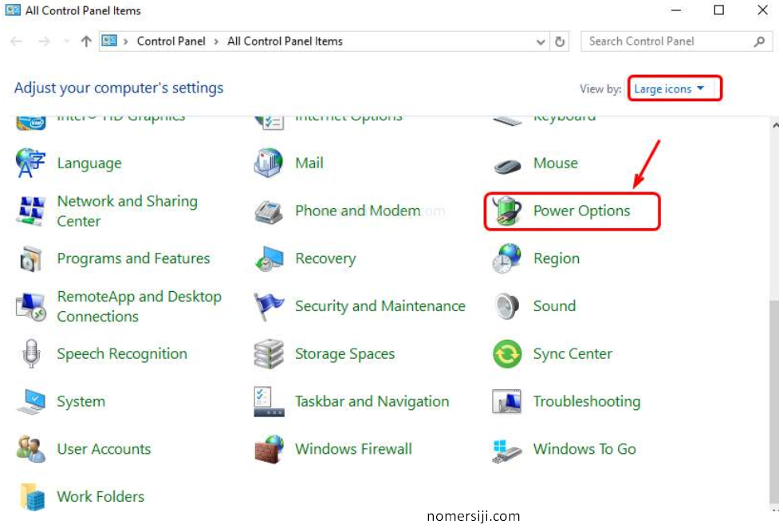Image resolution: width=783 pixels, height=532 pixels.
Task: Go up one level with the up arrow
Action: point(86,41)
